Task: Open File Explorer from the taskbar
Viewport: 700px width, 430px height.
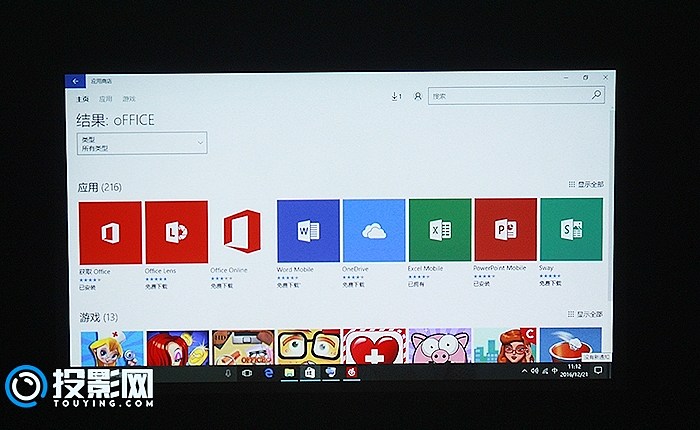Action: (x=289, y=372)
